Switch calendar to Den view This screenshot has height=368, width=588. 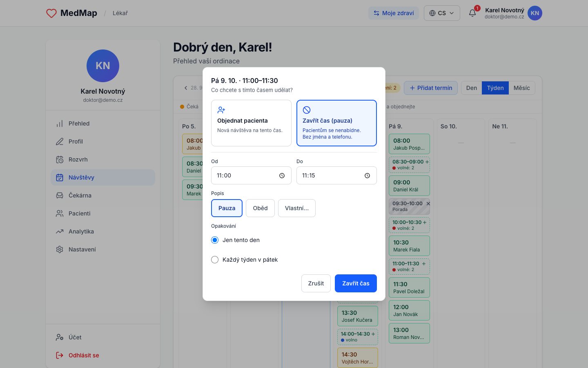coord(472,88)
